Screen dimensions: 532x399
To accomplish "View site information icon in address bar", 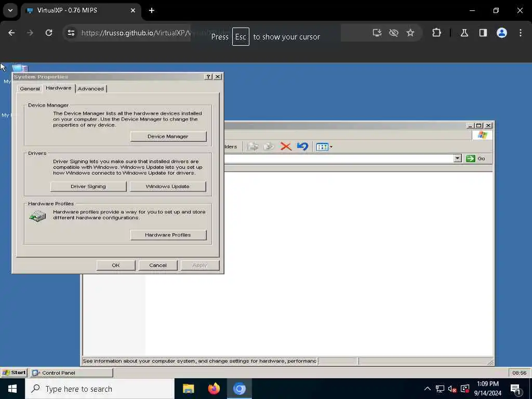I will coord(71,33).
